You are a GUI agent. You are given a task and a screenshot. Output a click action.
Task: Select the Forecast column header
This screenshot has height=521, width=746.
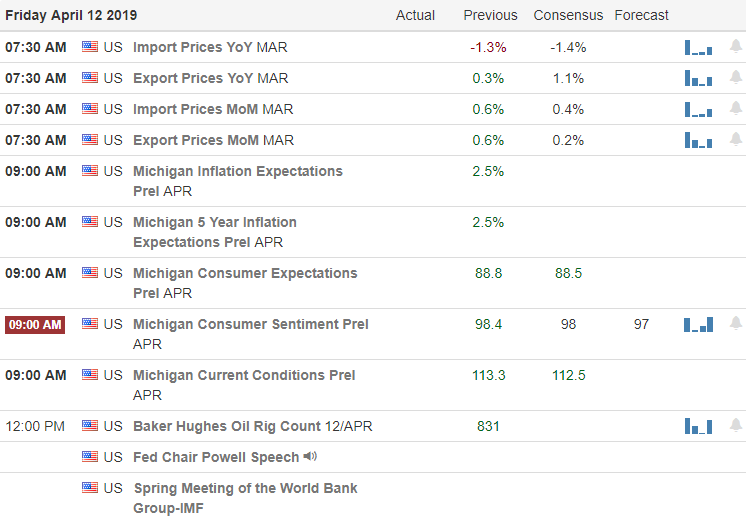[641, 15]
